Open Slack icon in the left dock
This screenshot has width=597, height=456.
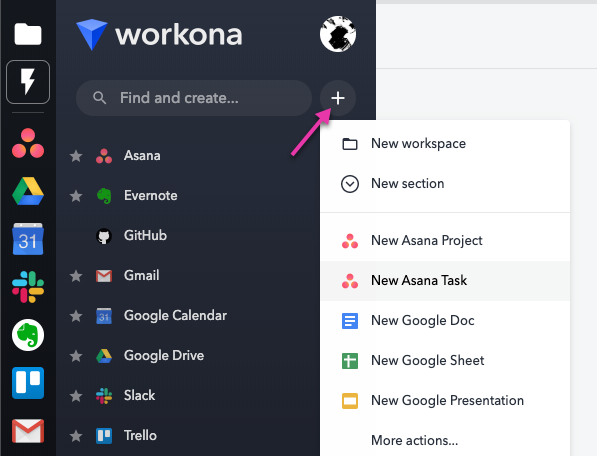(28, 287)
